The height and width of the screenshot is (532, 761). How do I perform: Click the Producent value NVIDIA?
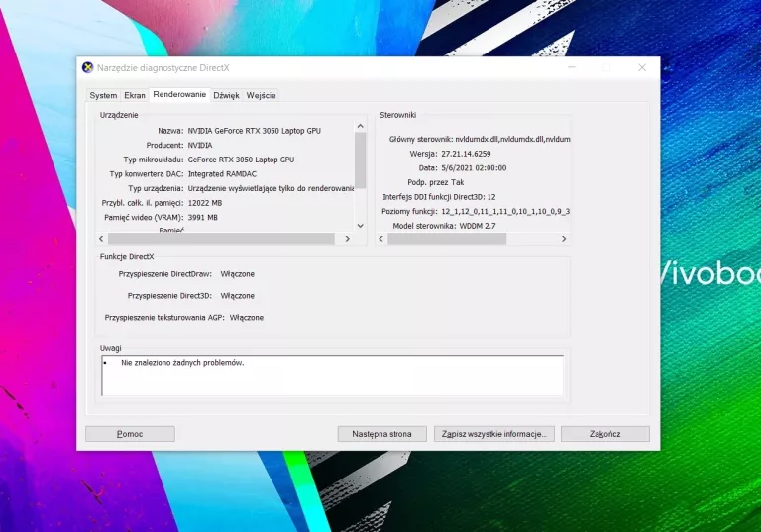pyautogui.click(x=200, y=145)
